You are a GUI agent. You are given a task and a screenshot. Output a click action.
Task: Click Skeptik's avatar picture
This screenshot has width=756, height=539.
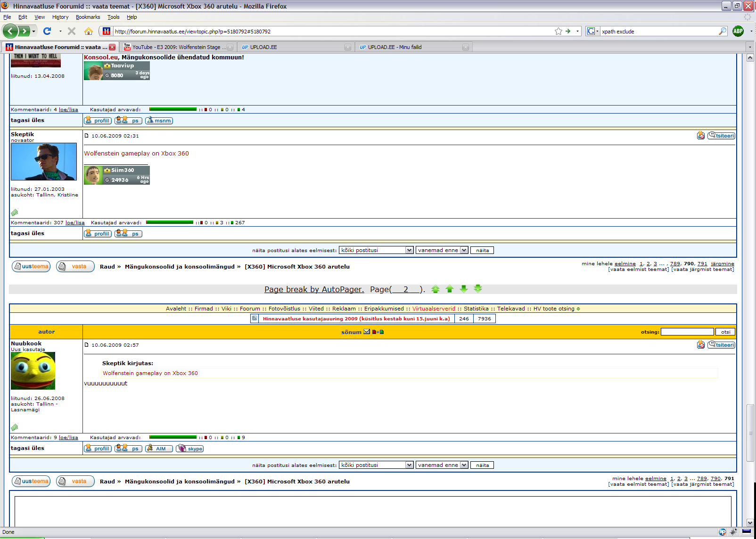44,162
